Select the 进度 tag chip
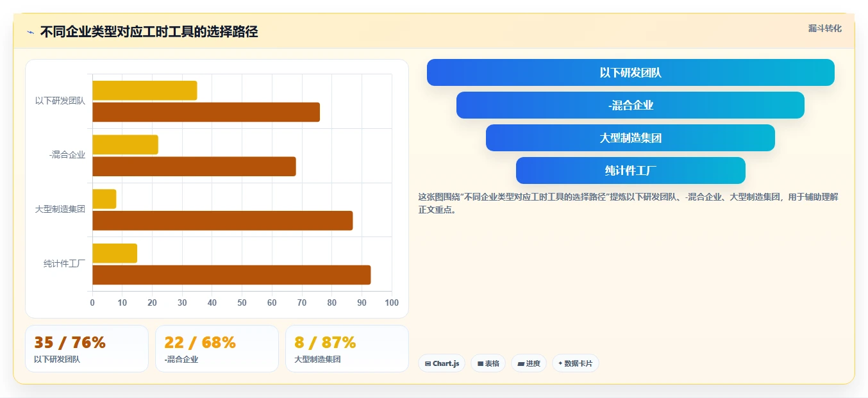The height and width of the screenshot is (398, 868). coord(529,363)
